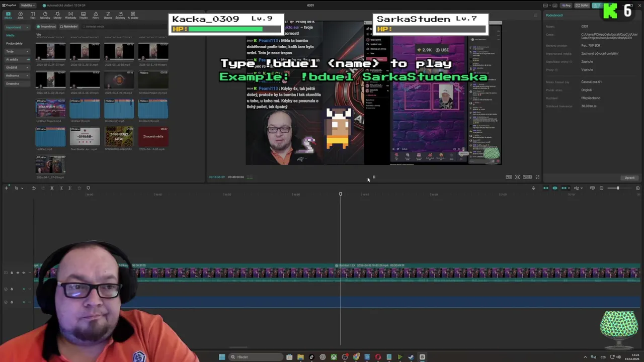
Task: Select Podprojekty in the left sidebar
Action: [15, 43]
